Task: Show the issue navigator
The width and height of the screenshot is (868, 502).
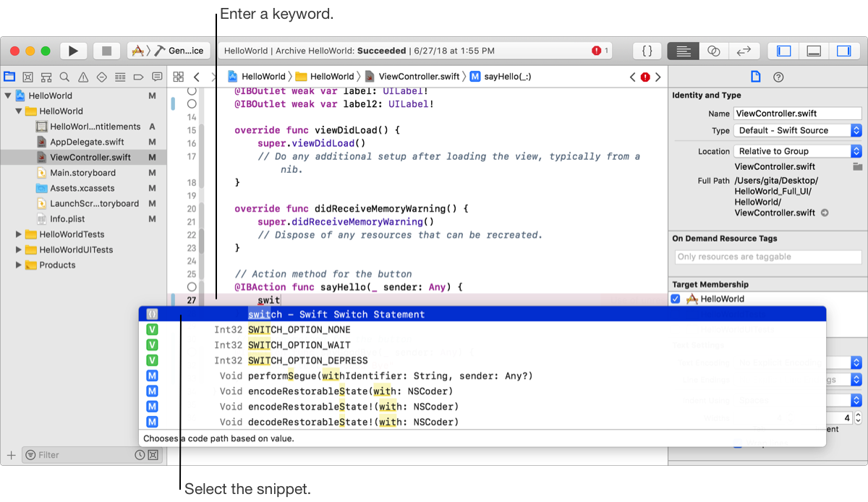Action: coord(83,77)
